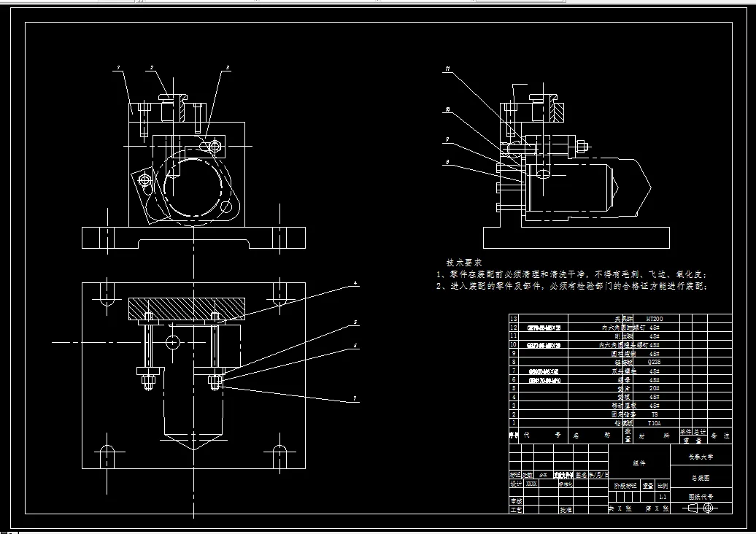Click the hatched plate in plan view
The image size is (756, 534).
click(x=186, y=309)
